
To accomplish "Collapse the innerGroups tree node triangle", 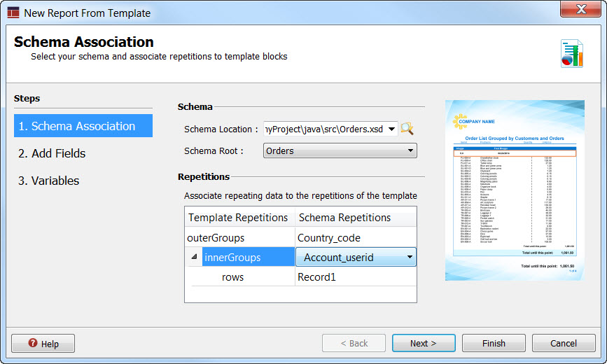I will pyautogui.click(x=193, y=258).
